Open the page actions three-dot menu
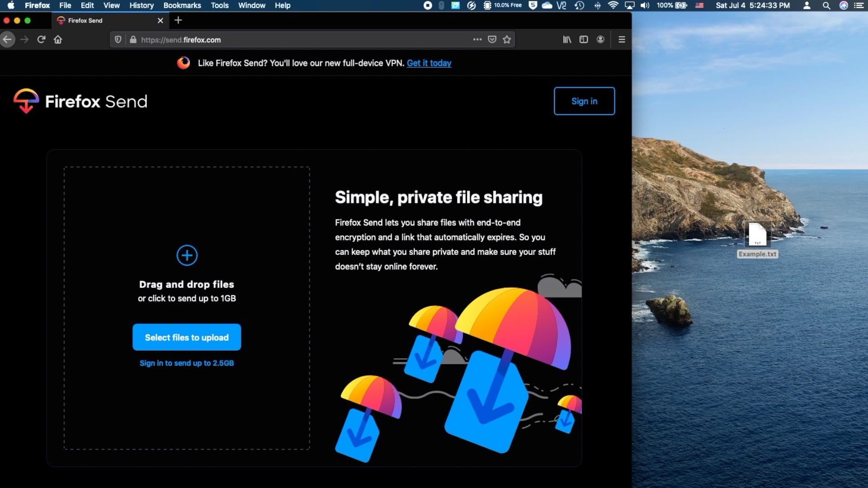Image resolution: width=868 pixels, height=488 pixels. click(x=477, y=40)
